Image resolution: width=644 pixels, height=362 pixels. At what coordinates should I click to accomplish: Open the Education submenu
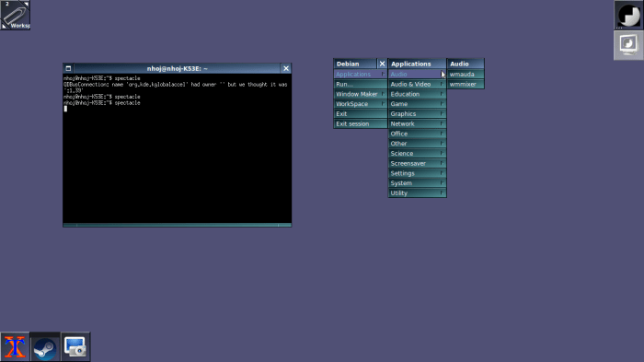pos(418,94)
